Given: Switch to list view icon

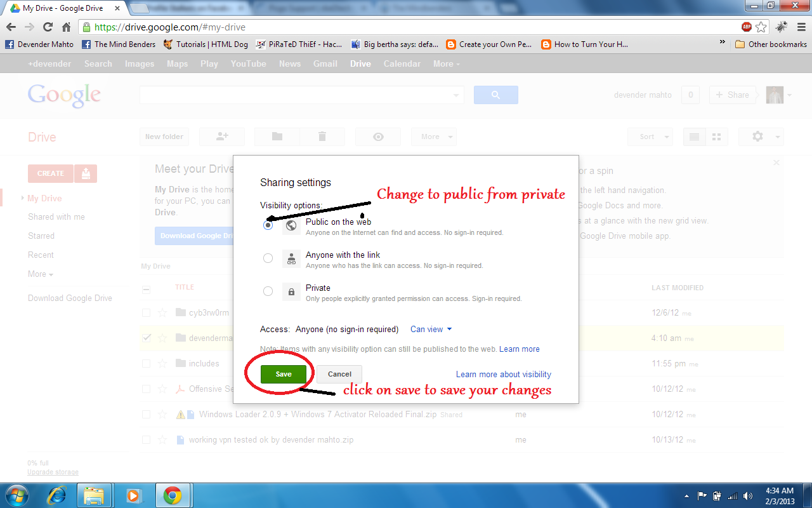Looking at the screenshot, I should click(x=694, y=137).
